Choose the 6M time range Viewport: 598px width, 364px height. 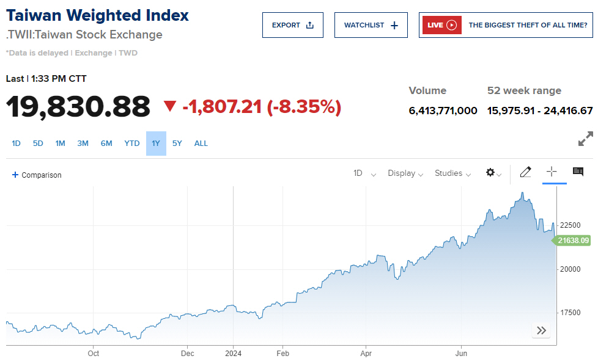106,144
